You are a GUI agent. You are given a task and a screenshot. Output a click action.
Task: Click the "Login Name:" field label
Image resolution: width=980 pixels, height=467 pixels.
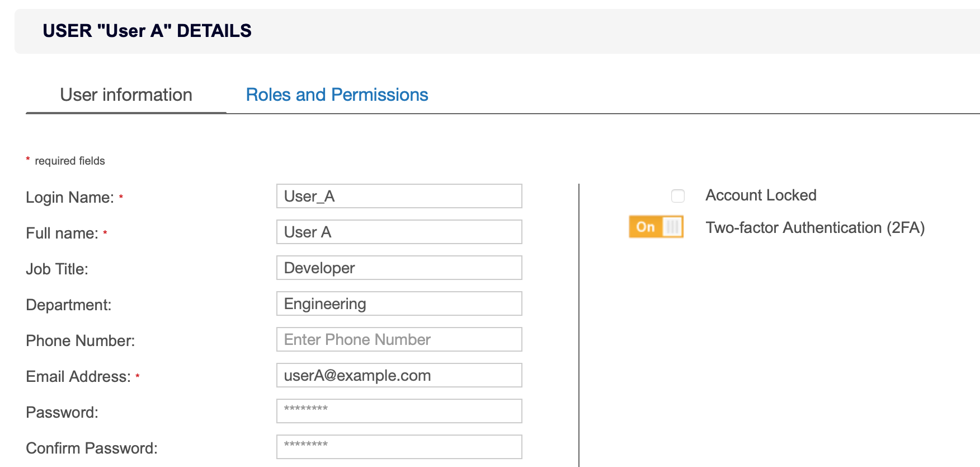(x=70, y=198)
